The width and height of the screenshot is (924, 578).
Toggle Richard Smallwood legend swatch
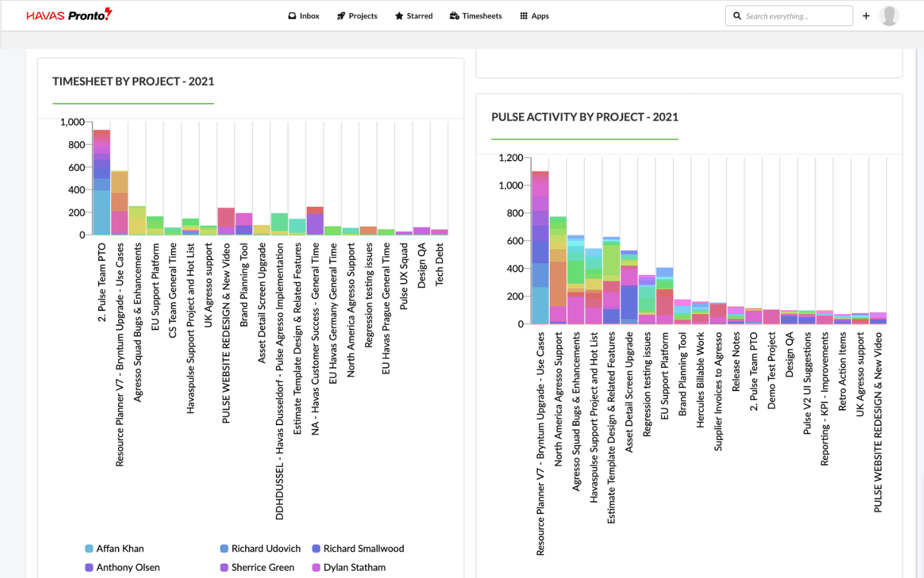point(316,548)
